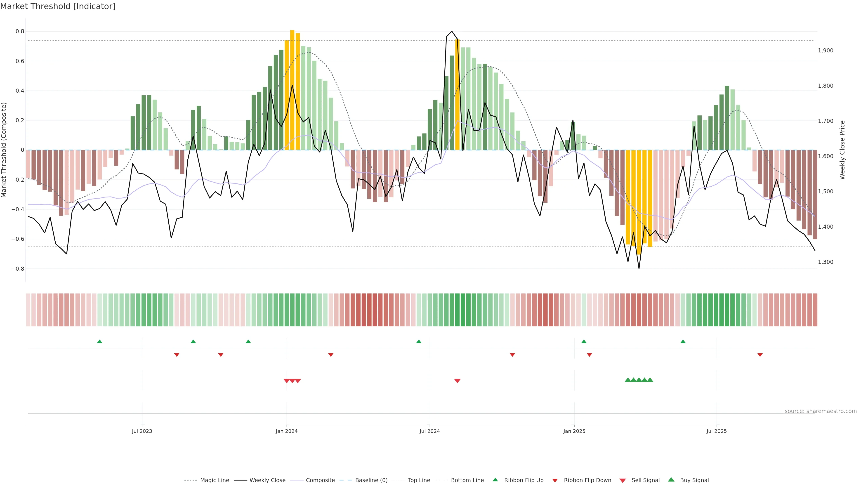Click the Jul 2023 x-axis label
Screen dimensions: 868x488
click(x=142, y=431)
